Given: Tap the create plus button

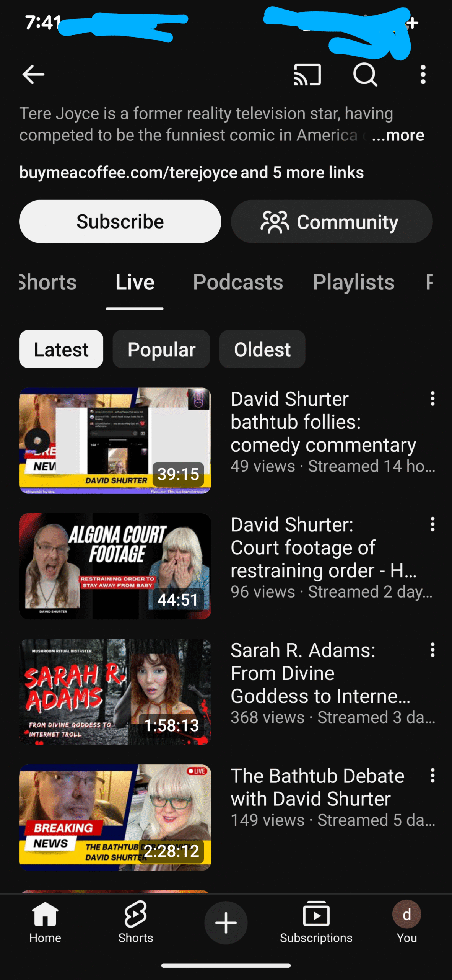Looking at the screenshot, I should 226,923.
